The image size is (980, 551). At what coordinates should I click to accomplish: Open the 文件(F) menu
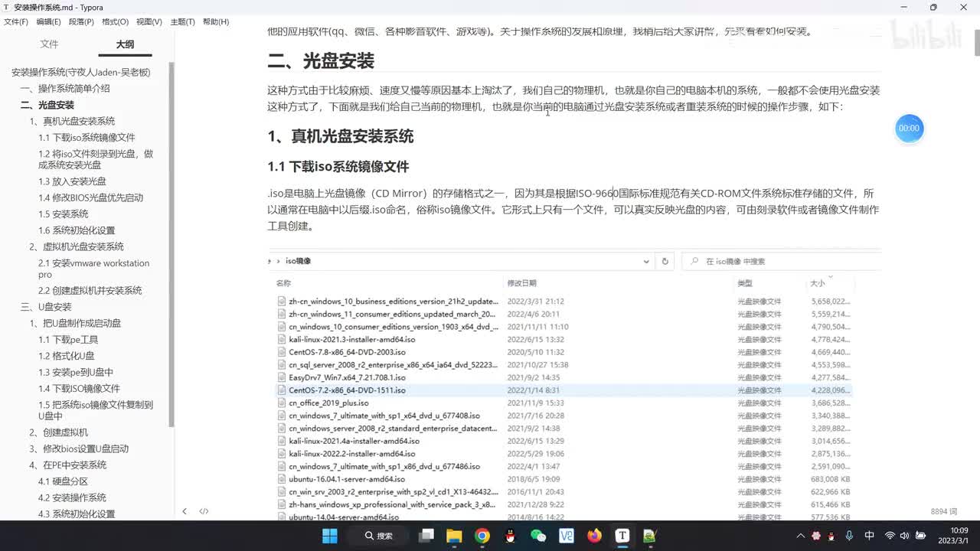[x=16, y=22]
